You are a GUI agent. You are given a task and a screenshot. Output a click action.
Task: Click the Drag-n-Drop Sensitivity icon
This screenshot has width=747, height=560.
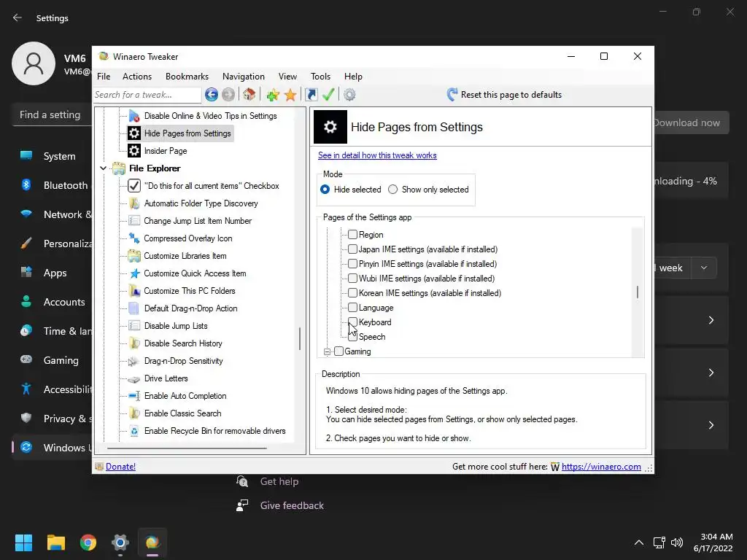coord(134,362)
